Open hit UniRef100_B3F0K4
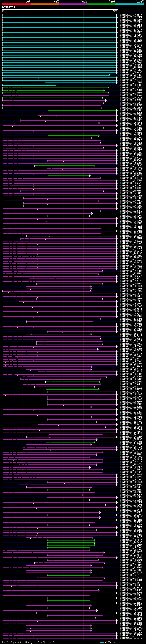Image resolution: width=146 pixels, height=644 pixels. [131, 17]
